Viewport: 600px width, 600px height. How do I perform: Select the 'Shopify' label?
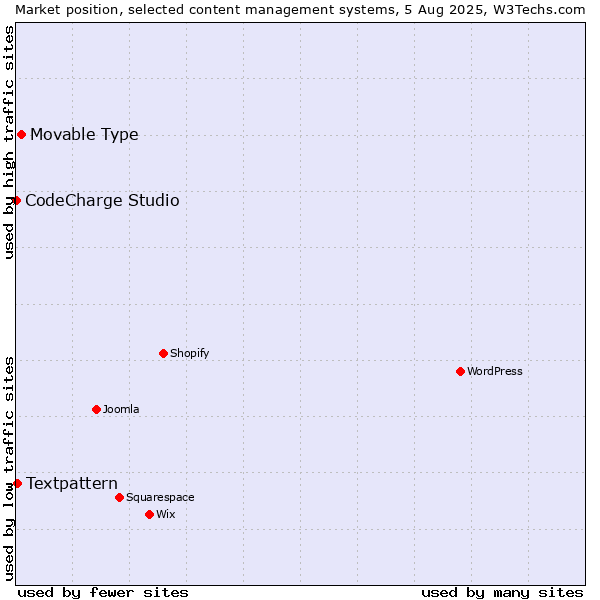pyautogui.click(x=189, y=353)
